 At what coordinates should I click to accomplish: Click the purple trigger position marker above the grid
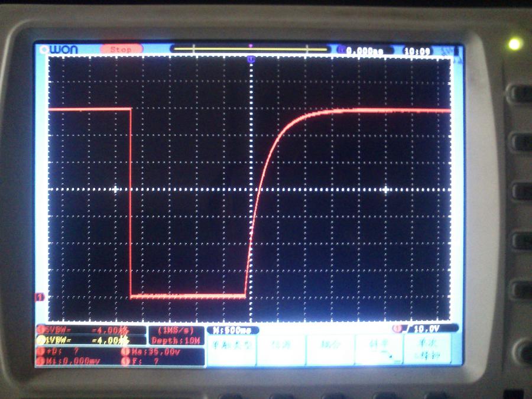(x=251, y=59)
